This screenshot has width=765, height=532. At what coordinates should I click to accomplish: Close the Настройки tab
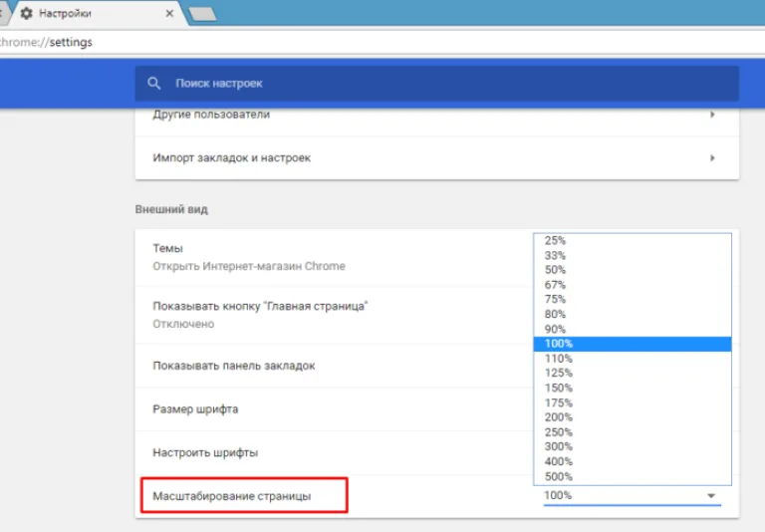tap(169, 13)
